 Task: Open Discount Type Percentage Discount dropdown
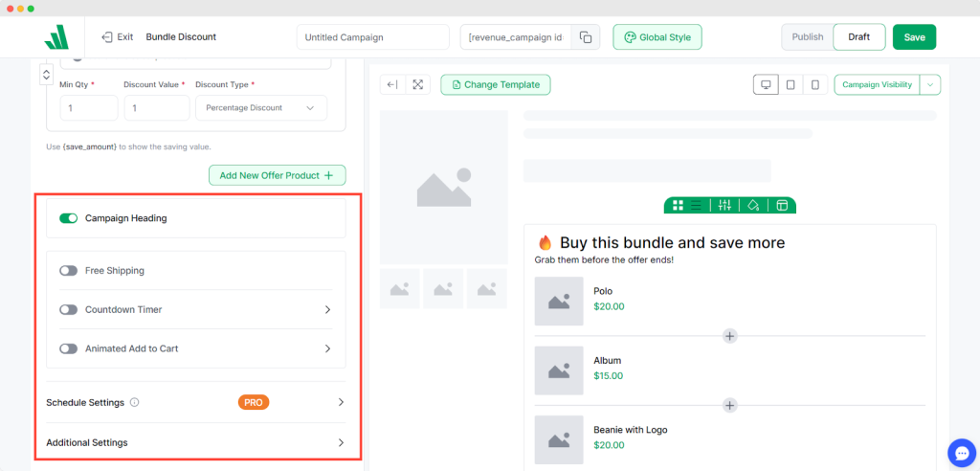pyautogui.click(x=261, y=107)
